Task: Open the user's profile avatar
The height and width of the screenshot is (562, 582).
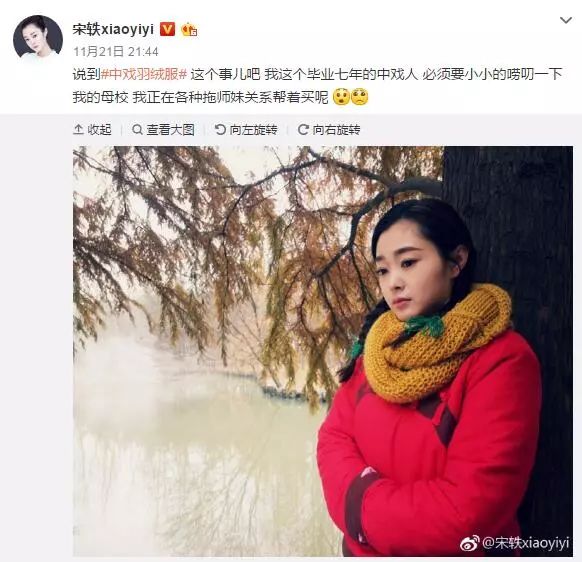Action: (x=38, y=40)
